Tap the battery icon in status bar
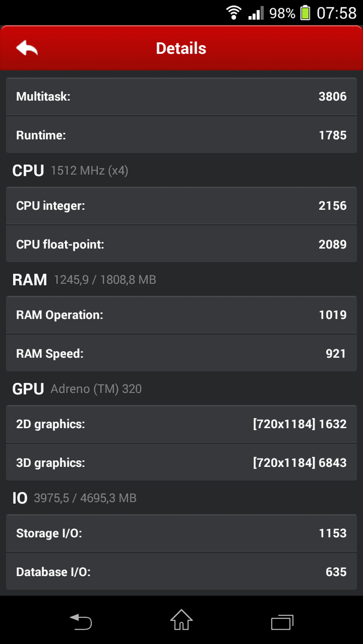The image size is (363, 644). [305, 13]
